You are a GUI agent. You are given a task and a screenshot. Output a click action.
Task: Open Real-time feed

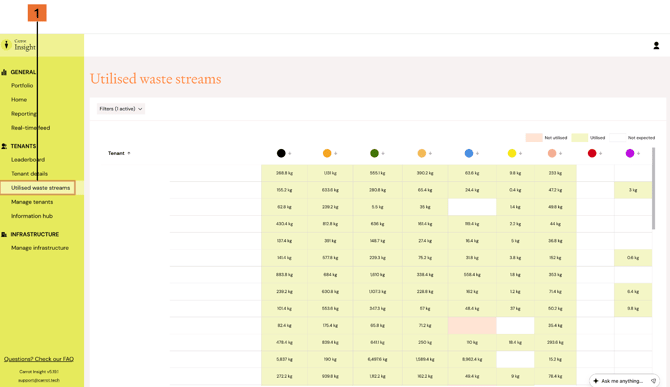30,128
